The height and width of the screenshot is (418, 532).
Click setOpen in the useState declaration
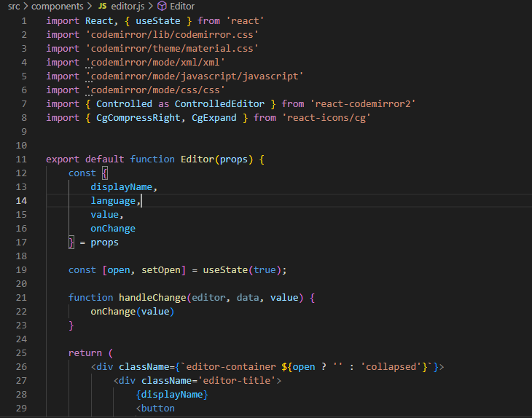[161, 269]
